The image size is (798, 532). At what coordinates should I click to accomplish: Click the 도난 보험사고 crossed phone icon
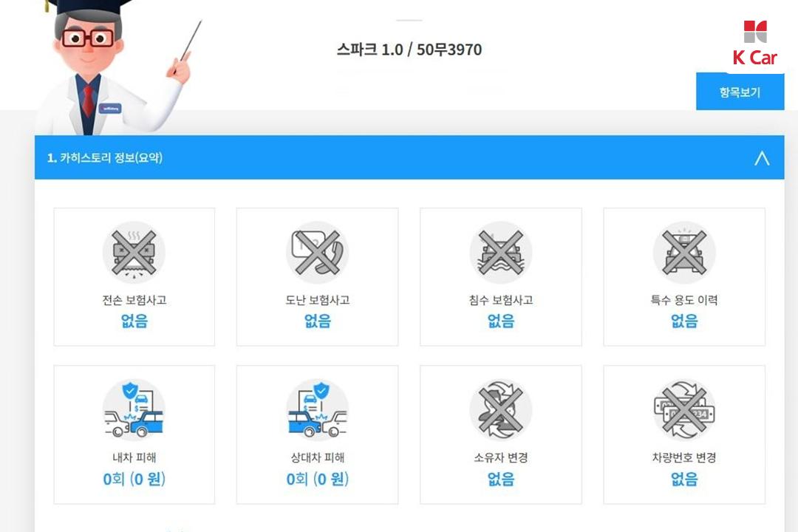coord(317,253)
